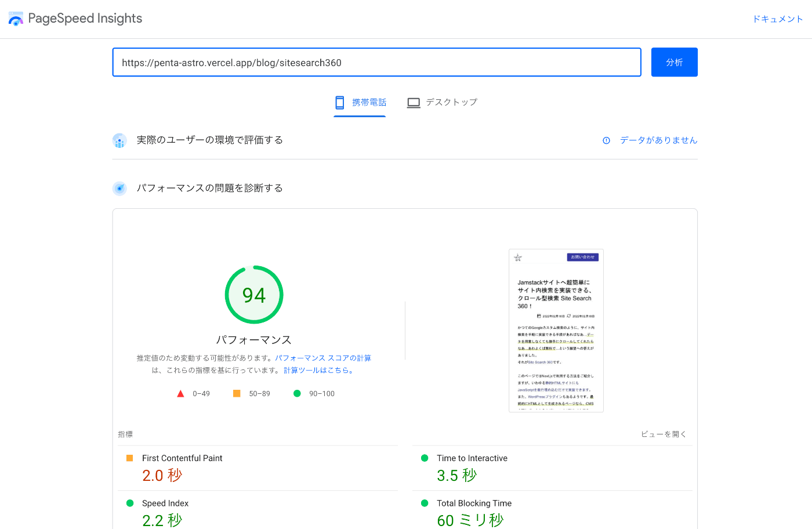Click the performance diagnosis section icon
Screen dimensions: 812x529
click(119, 188)
